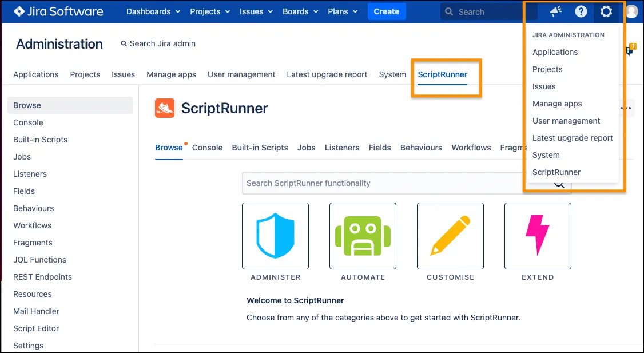
Task: Open Latest upgrade report admin tab
Action: coord(327,74)
